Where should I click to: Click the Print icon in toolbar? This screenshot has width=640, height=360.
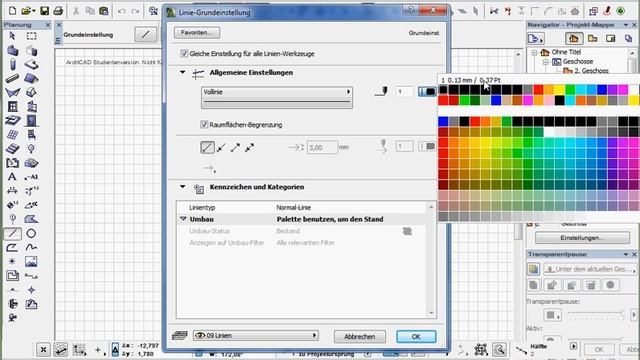coord(58,11)
